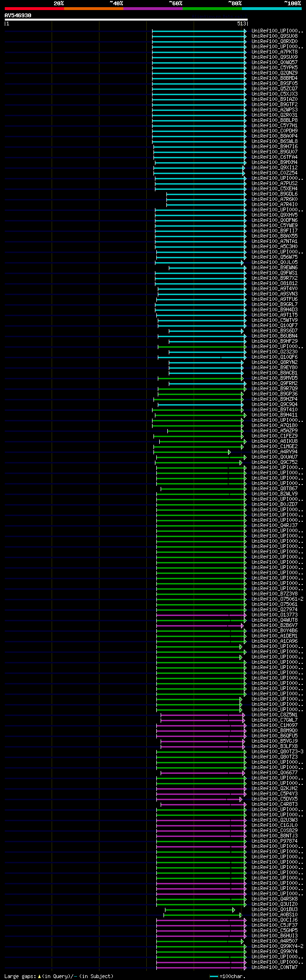The image size is (306, 980).
Task: Select hit label UniRef100_B9FII7
Action: tap(274, 231)
